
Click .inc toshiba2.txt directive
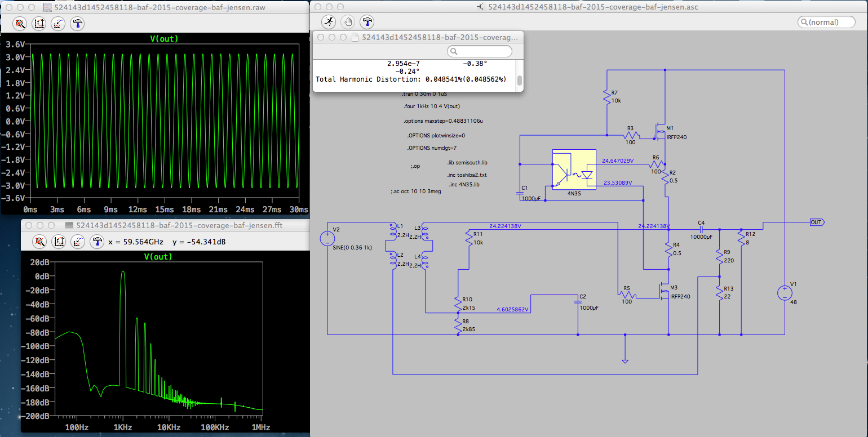pos(467,175)
